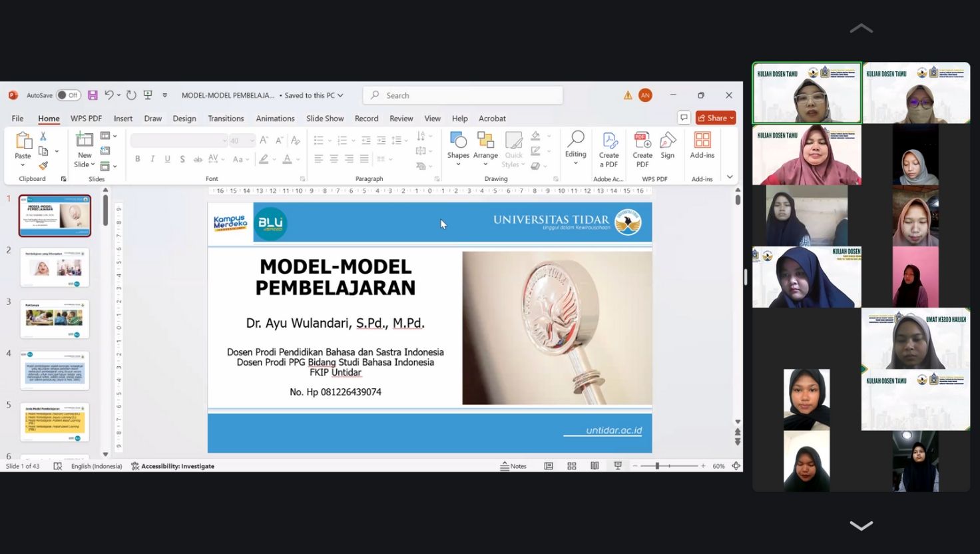Open the Saved to this PC dropdown
Screen dimensions: 980x554
coord(314,95)
